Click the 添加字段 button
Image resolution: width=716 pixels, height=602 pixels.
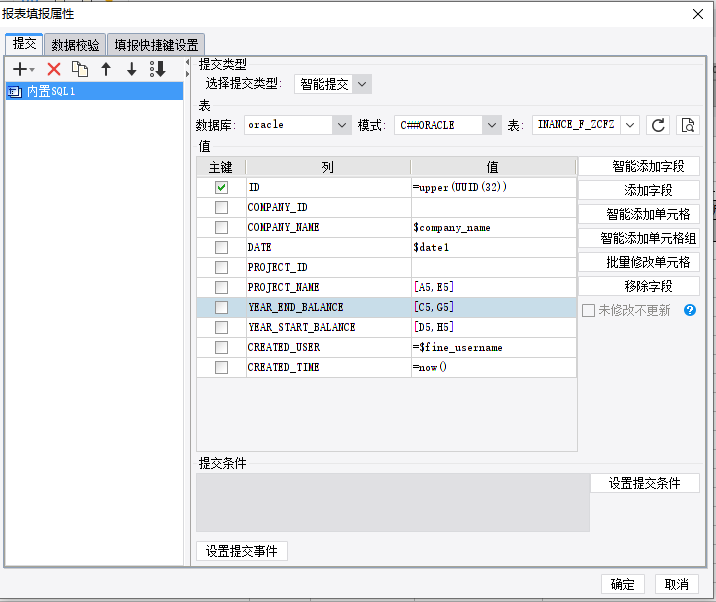(639, 190)
